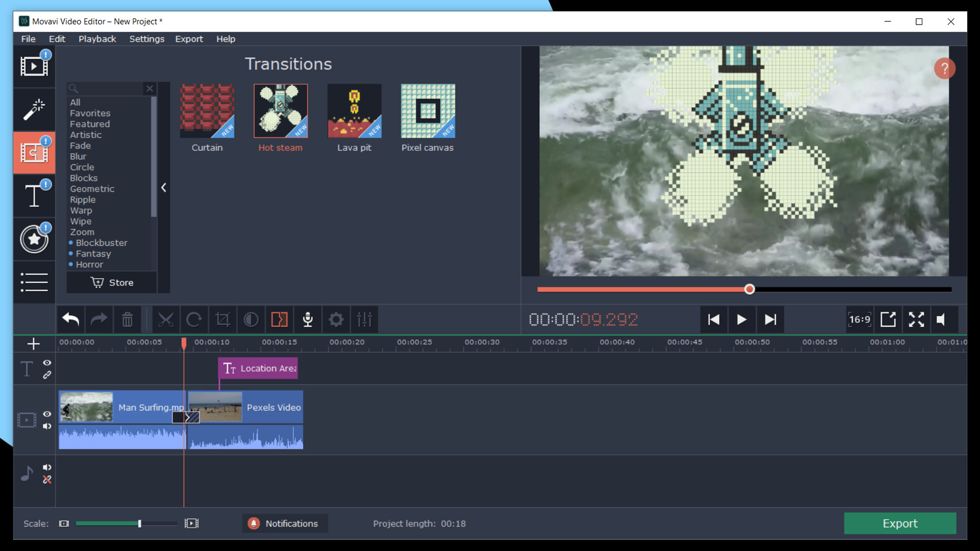Rotate the selected clip
980x551 pixels.
click(x=194, y=319)
